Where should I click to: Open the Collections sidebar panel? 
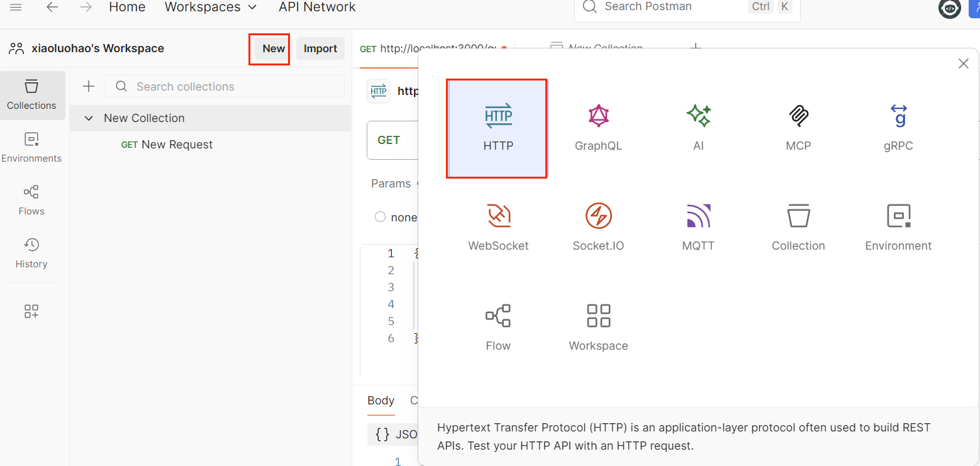[x=32, y=95]
